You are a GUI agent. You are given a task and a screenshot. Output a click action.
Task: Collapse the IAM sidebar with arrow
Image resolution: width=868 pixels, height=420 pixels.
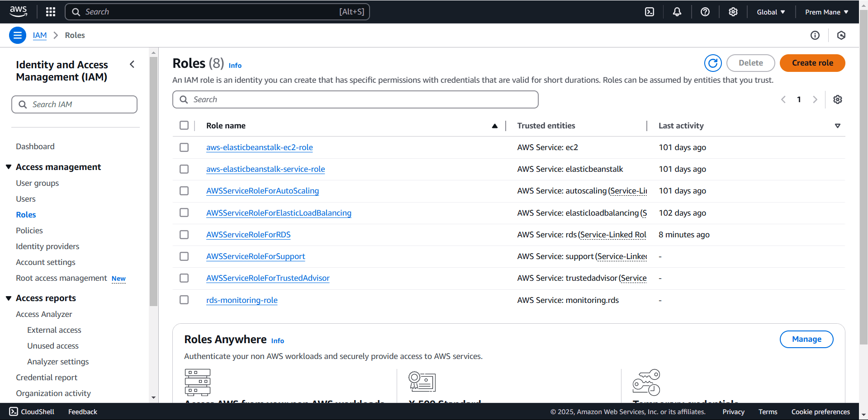[x=132, y=64]
